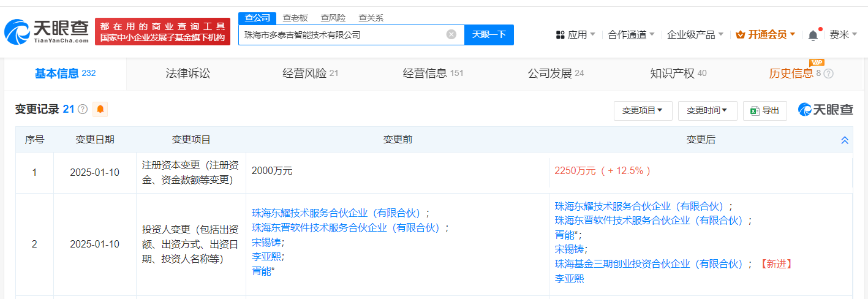Collapse the change table with double-chevron
Screen dimensions: 868x299
click(x=845, y=140)
